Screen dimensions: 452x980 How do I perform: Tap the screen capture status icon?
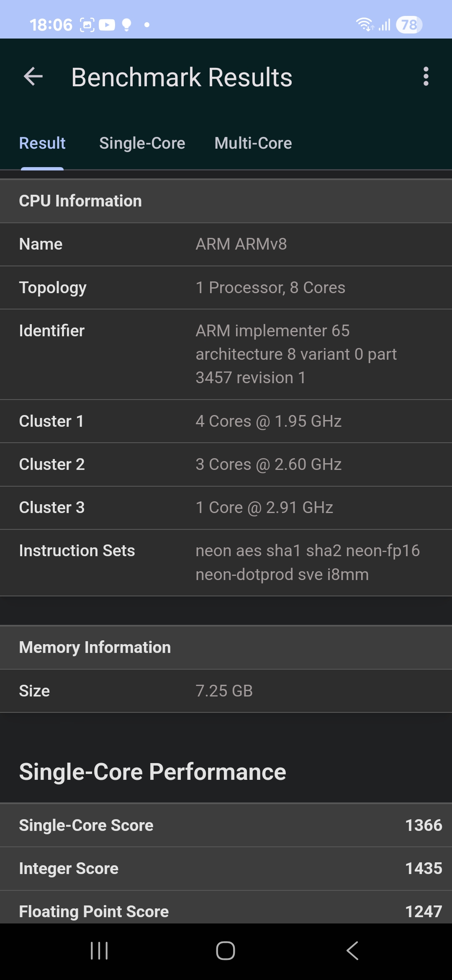(x=87, y=25)
